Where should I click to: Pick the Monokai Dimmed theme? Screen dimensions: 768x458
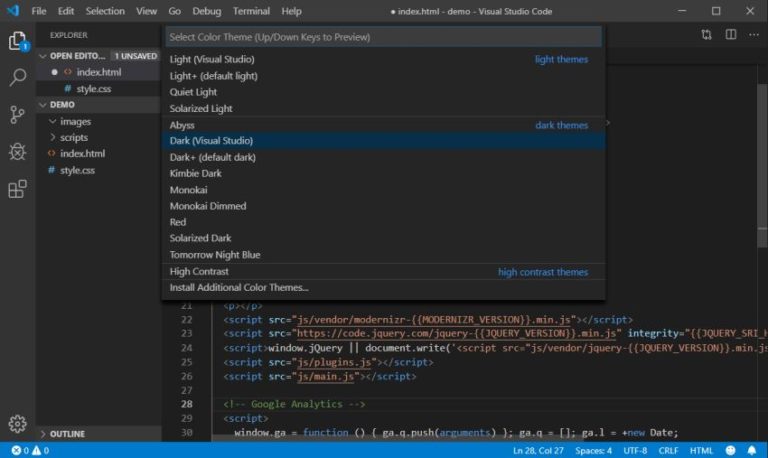coord(384,206)
